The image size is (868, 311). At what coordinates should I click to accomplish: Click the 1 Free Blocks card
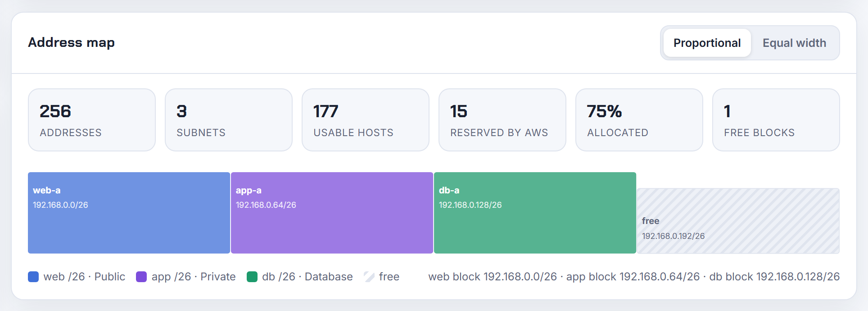click(x=776, y=120)
